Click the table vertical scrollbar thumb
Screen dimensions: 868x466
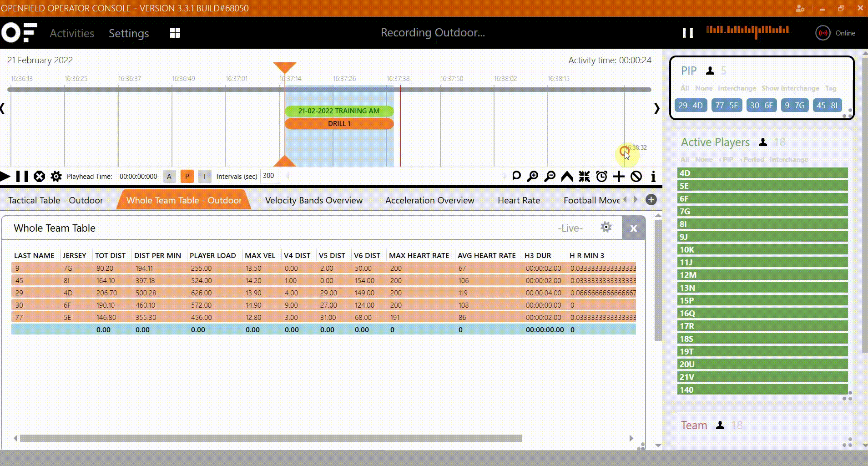pyautogui.click(x=658, y=280)
